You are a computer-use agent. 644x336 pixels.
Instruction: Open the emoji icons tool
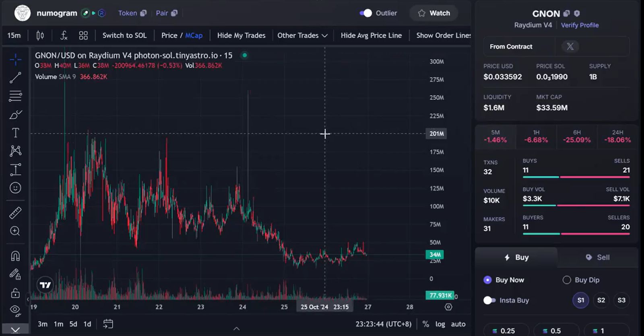pyautogui.click(x=15, y=188)
